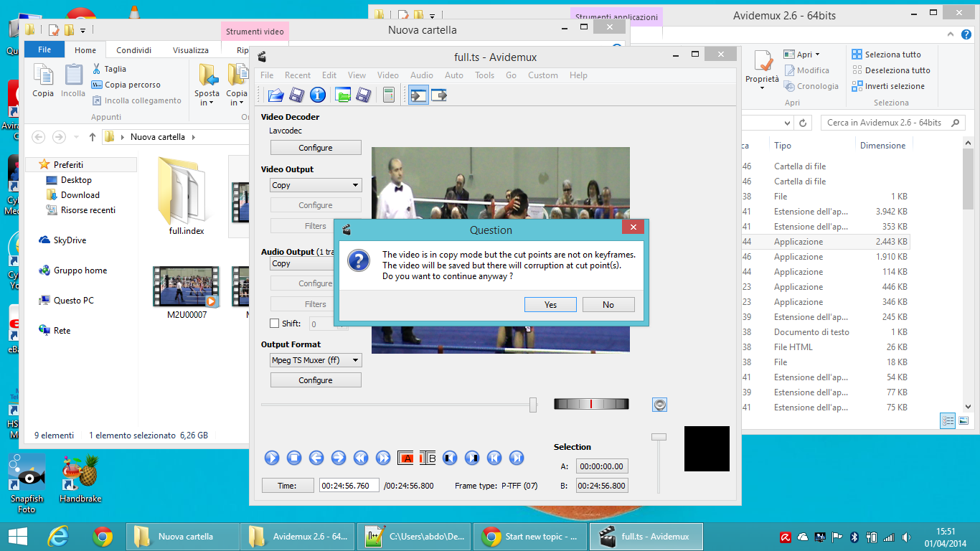Click the Selection B time button
The height and width of the screenshot is (551, 980).
point(602,486)
